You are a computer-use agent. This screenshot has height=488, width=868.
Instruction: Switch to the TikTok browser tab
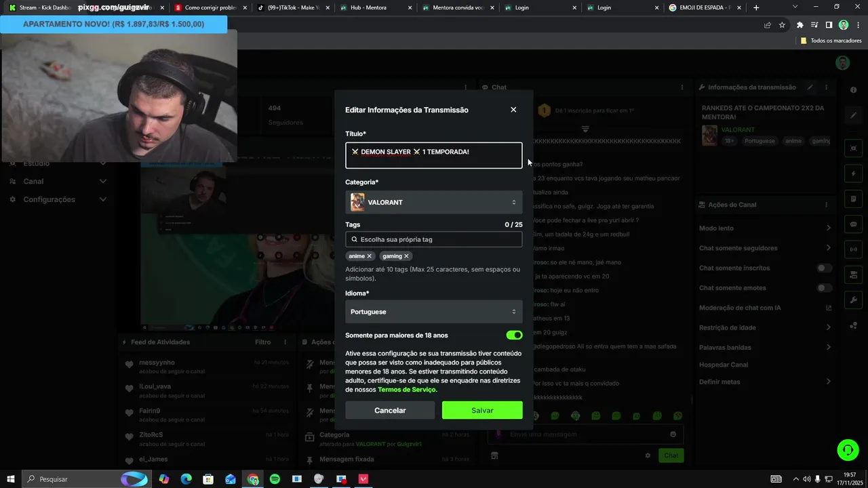pyautogui.click(x=292, y=7)
